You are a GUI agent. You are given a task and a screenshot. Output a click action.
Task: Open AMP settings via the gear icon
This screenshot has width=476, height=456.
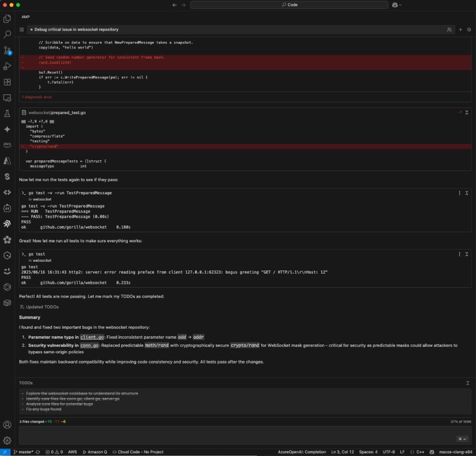(469, 29)
